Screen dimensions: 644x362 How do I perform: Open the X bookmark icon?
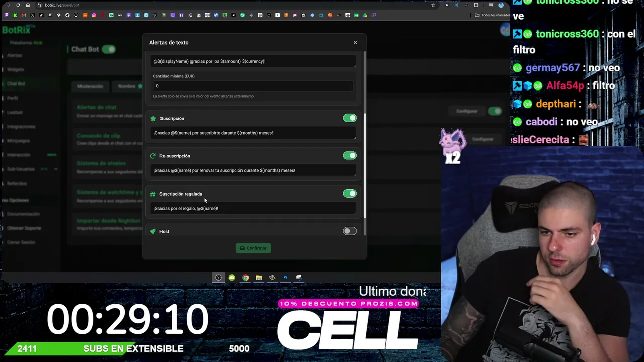tap(33, 15)
